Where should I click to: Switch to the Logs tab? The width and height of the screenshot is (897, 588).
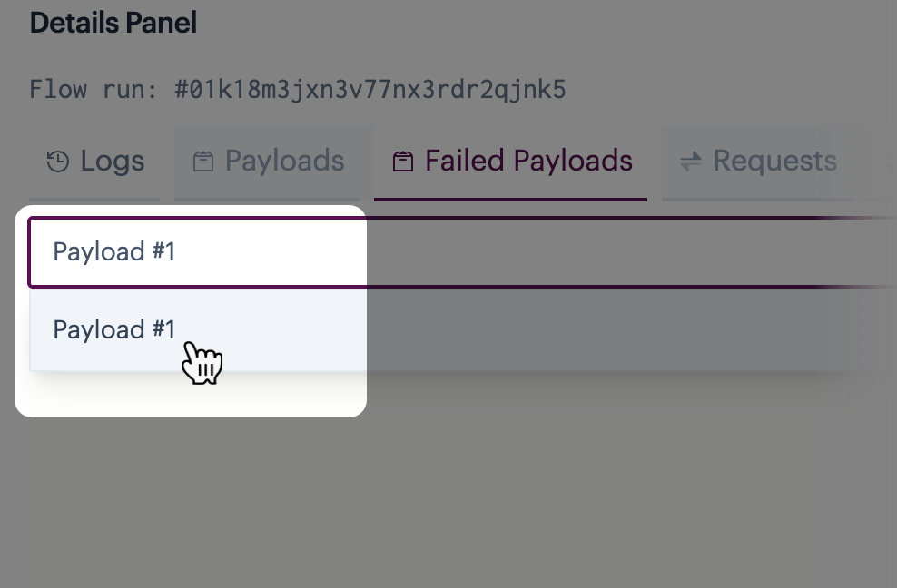point(94,162)
